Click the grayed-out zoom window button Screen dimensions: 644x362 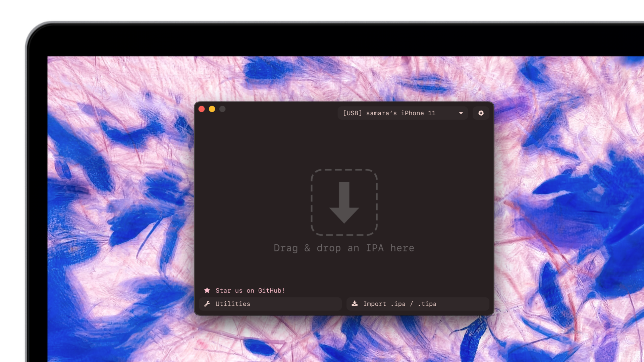pyautogui.click(x=222, y=109)
